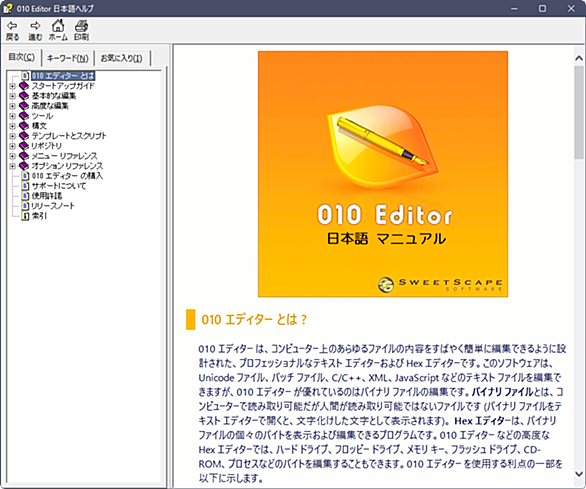This screenshot has height=489, width=586.
Task: Open the 010 エディター の購入 topic
Action: tap(67, 176)
